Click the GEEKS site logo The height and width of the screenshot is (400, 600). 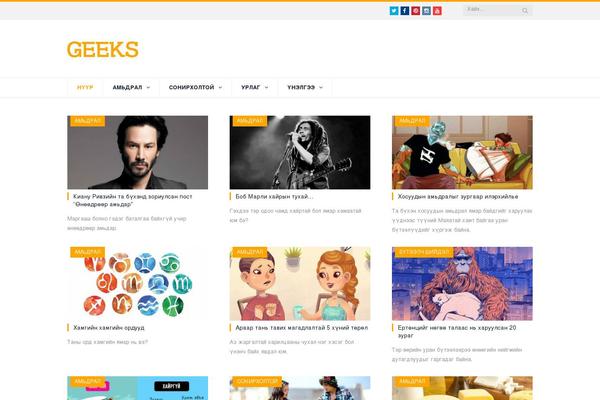pos(103,50)
